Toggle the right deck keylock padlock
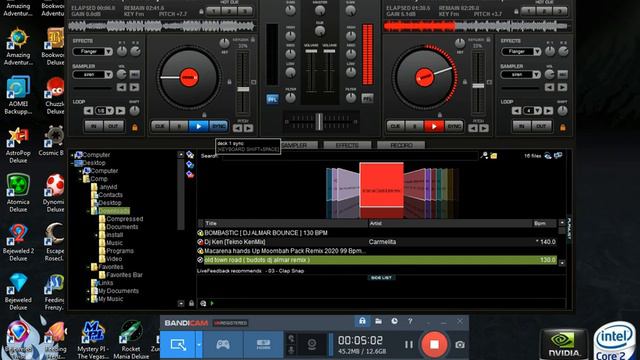This screenshot has height=360, width=640. pyautogui.click(x=488, y=40)
